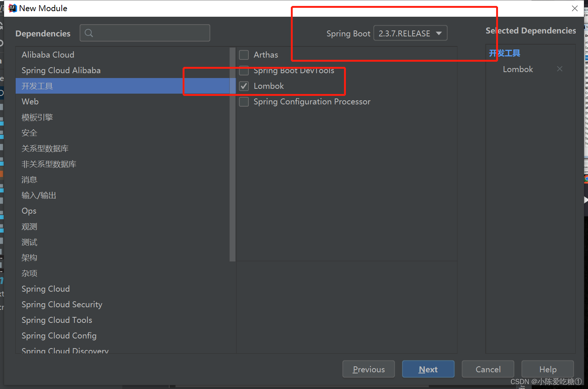Screen dimensions: 588x389
Task: Click the search magnifier icon in Dependencies
Action: 89,33
